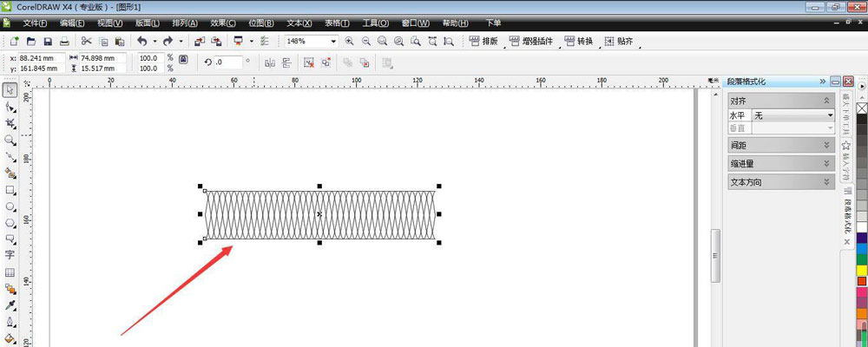Viewport: 868px width, 347px height.
Task: Open the 水平 alignment dropdown
Action: tap(829, 115)
